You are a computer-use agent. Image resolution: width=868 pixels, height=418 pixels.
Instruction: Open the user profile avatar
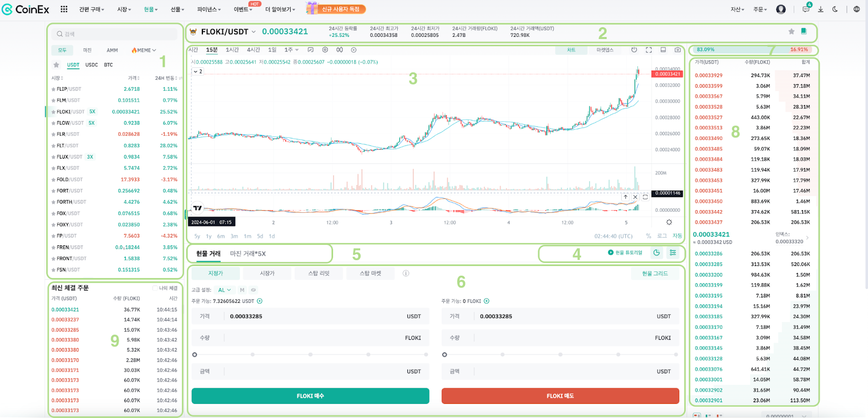coord(781,9)
